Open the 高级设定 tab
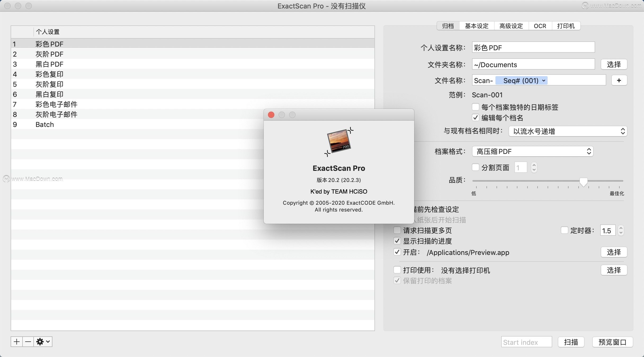Screen dimensions: 644x357 point(511,26)
